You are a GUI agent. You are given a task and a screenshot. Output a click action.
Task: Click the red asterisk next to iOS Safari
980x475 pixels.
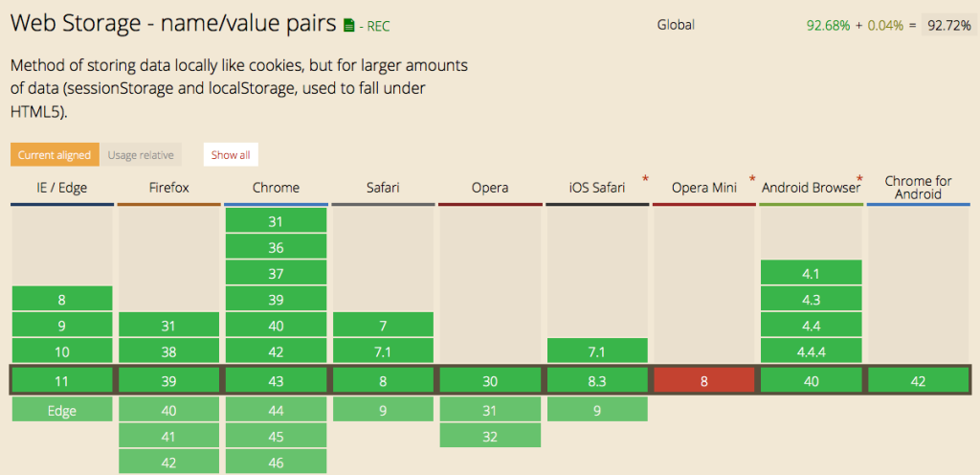(x=645, y=180)
